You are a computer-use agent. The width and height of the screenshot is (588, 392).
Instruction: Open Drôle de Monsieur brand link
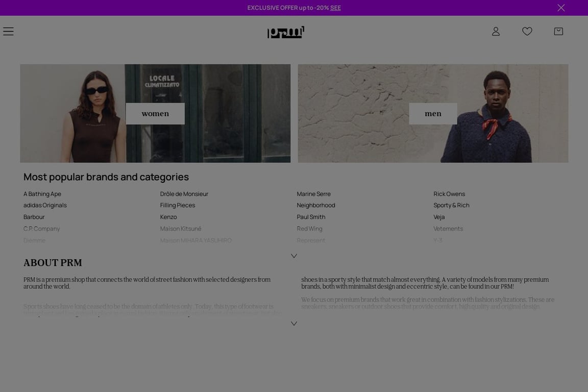click(184, 194)
